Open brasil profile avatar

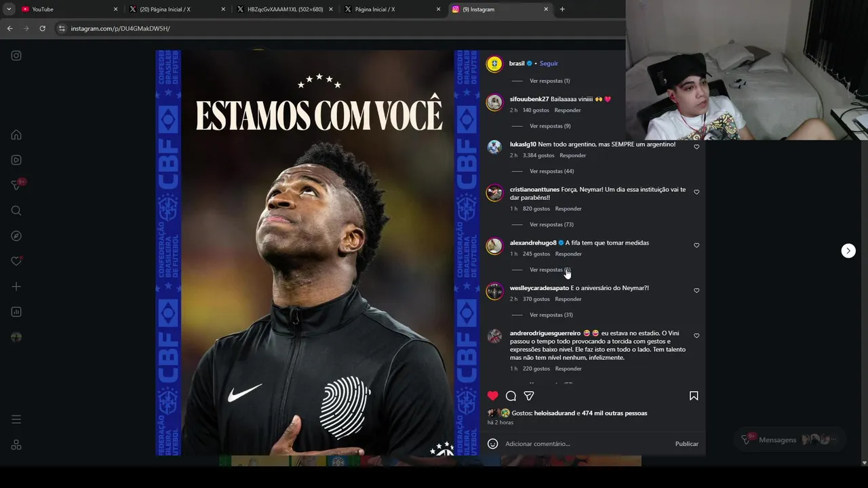tap(494, 64)
